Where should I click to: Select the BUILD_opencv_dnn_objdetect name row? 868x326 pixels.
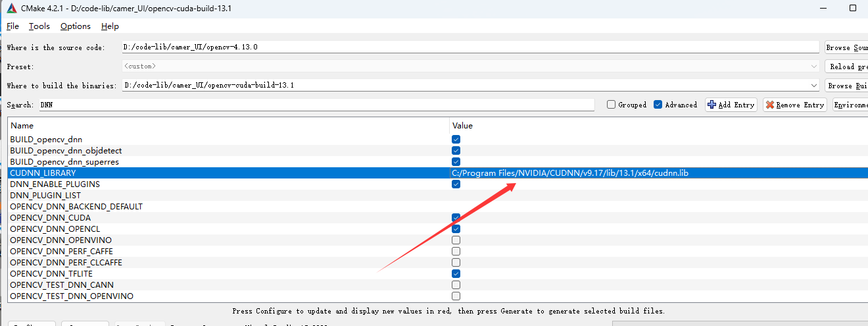pyautogui.click(x=228, y=151)
